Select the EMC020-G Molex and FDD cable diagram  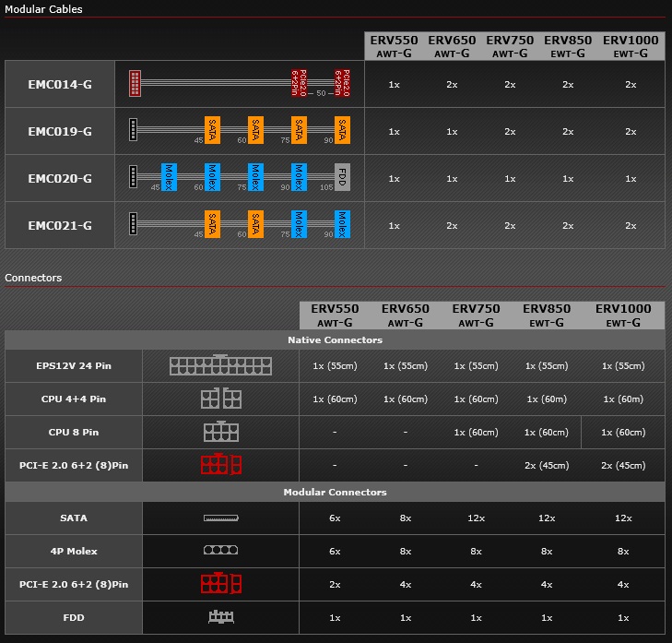[239, 178]
